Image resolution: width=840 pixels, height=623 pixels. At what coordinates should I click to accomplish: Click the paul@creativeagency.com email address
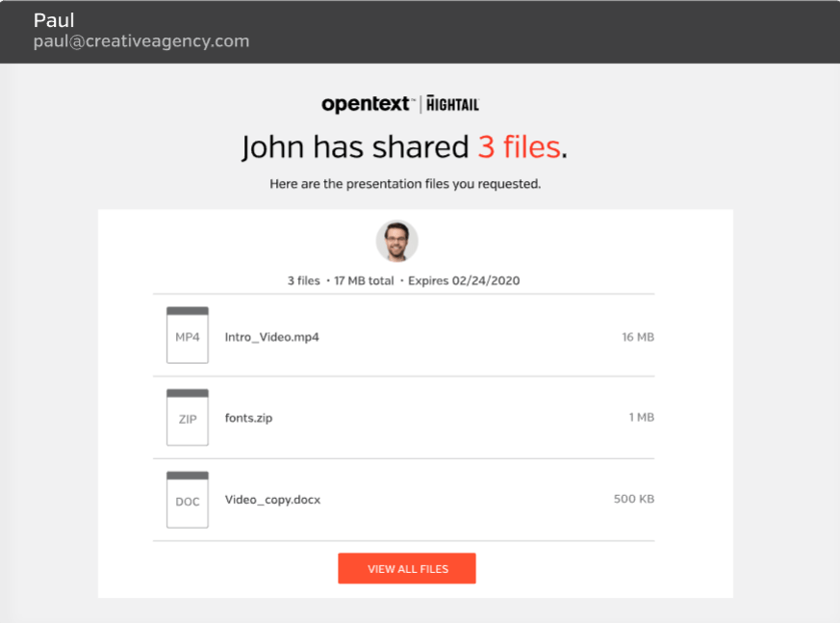[x=141, y=41]
